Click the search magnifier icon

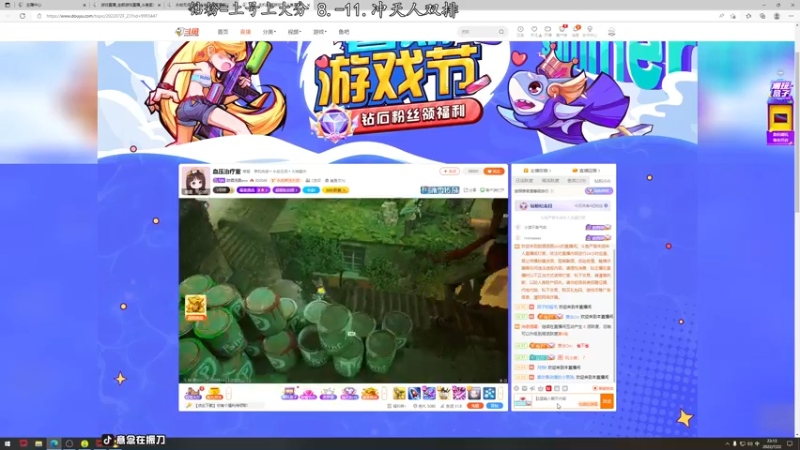[502, 32]
